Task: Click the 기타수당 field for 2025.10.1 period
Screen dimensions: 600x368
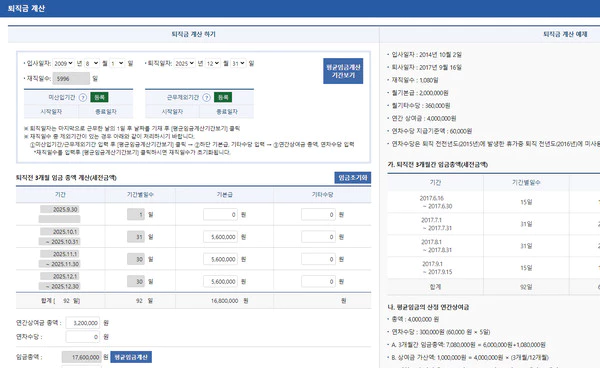Action: [318, 237]
